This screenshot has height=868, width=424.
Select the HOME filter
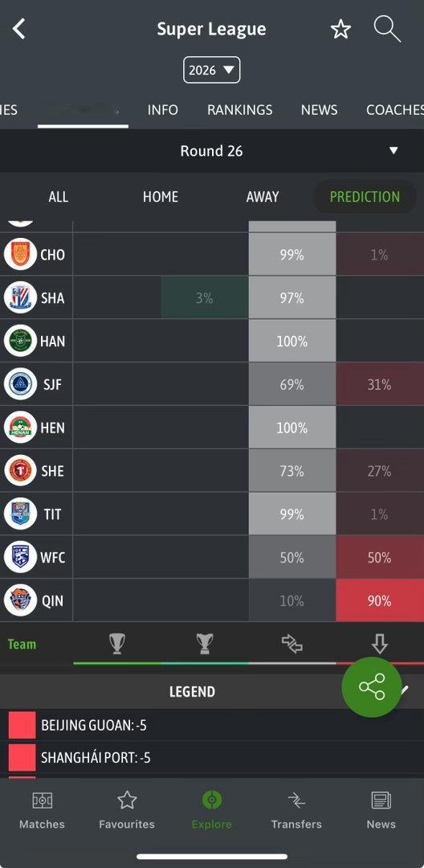coord(161,197)
